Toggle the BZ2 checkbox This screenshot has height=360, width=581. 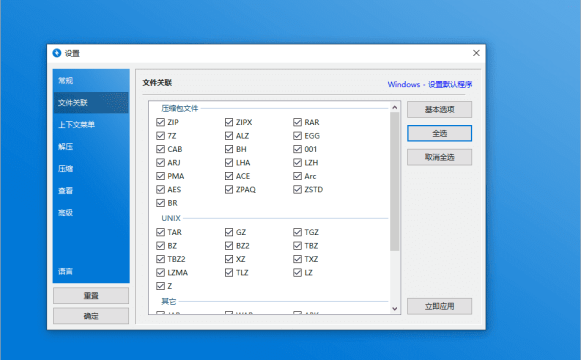coord(229,246)
